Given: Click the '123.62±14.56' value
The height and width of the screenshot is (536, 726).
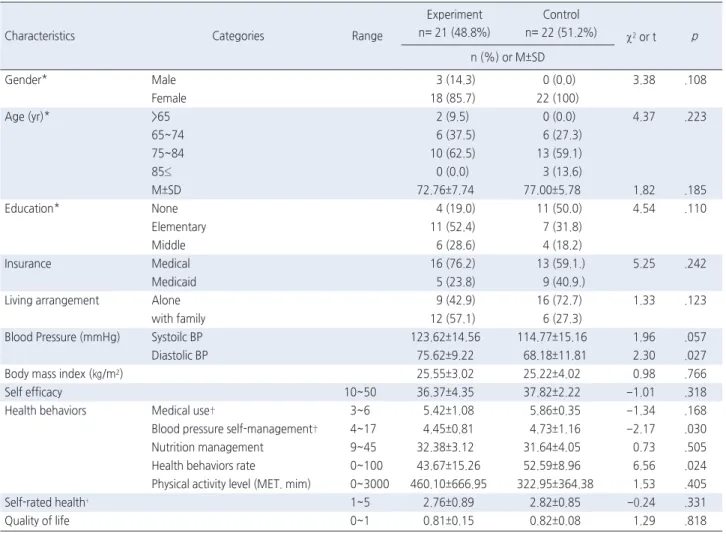Looking at the screenshot, I should click(445, 337).
